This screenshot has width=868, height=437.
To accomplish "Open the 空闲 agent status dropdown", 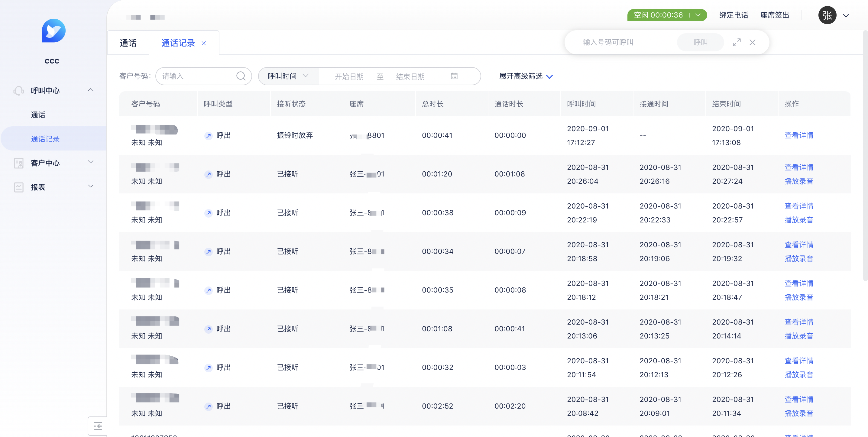I will pos(698,15).
